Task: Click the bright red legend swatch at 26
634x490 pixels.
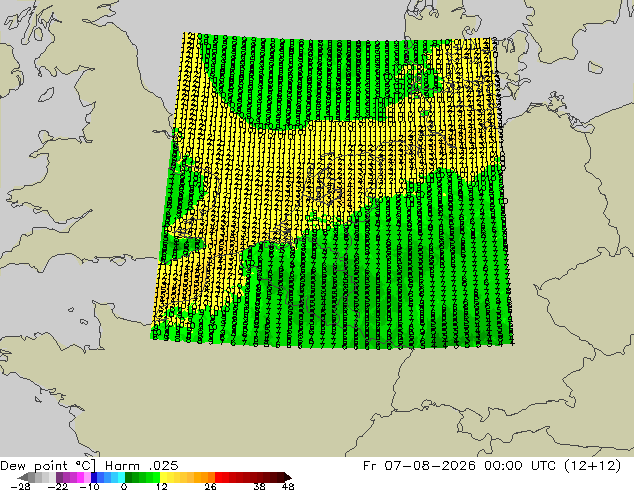Action: [x=218, y=477]
